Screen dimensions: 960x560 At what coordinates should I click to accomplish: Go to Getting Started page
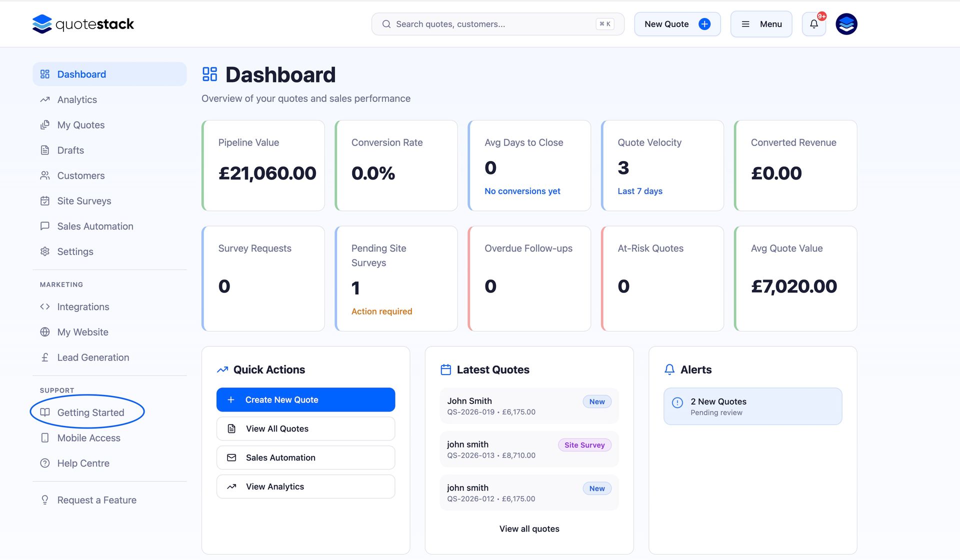click(x=90, y=412)
